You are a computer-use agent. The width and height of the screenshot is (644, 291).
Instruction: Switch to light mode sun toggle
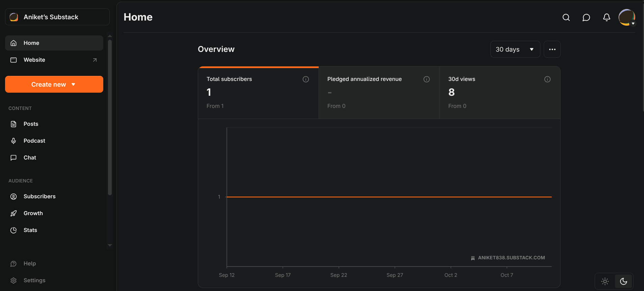click(x=605, y=281)
